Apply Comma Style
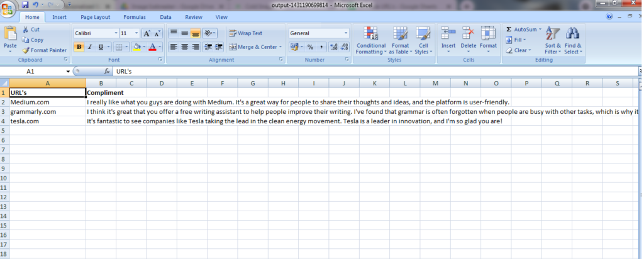644x259 pixels. pyautogui.click(x=321, y=47)
